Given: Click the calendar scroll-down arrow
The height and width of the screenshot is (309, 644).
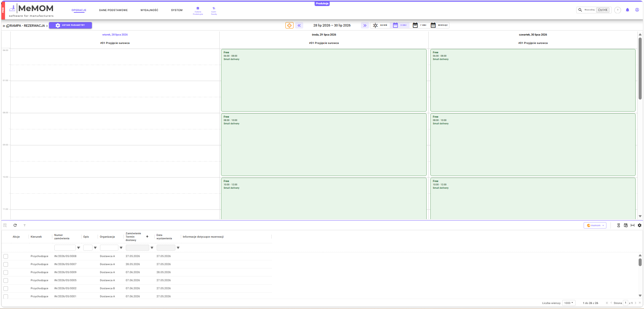Looking at the screenshot, I should tap(640, 217).
